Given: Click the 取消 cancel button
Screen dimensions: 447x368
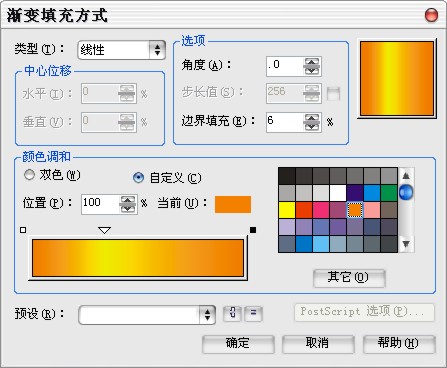Looking at the screenshot, I should coord(318,344).
